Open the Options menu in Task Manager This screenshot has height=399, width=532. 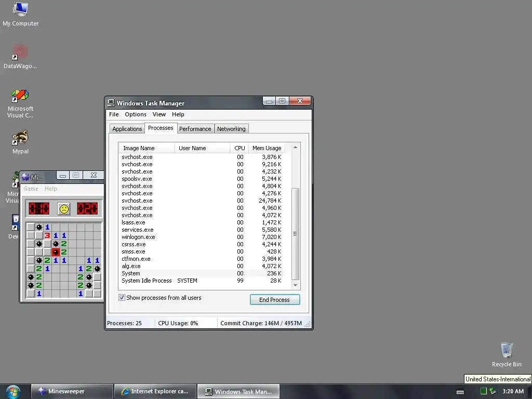coord(136,114)
